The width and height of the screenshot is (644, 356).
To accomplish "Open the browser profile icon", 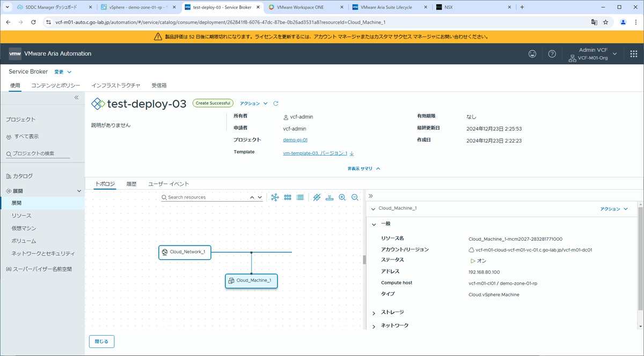I will tap(623, 23).
